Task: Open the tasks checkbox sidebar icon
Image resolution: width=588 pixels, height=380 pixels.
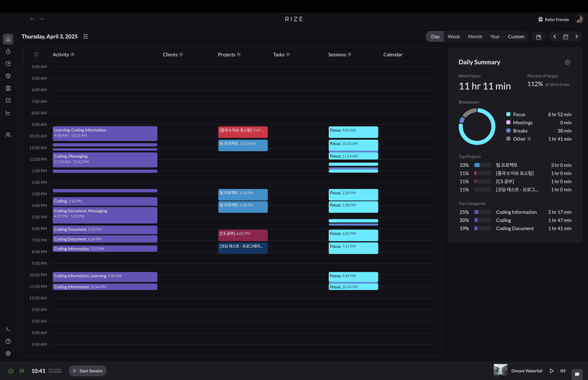Action: click(x=8, y=100)
